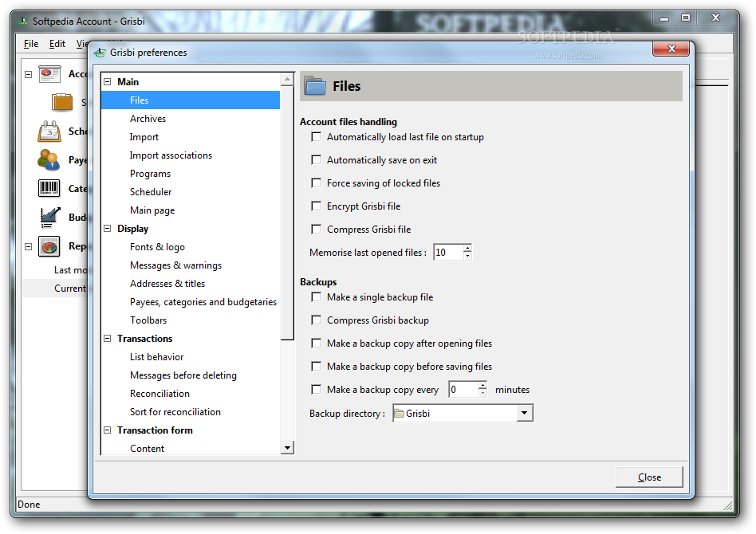Viewport: 756px width, 534px height.
Task: Check Compress Grisbi backup
Action: pos(317,320)
